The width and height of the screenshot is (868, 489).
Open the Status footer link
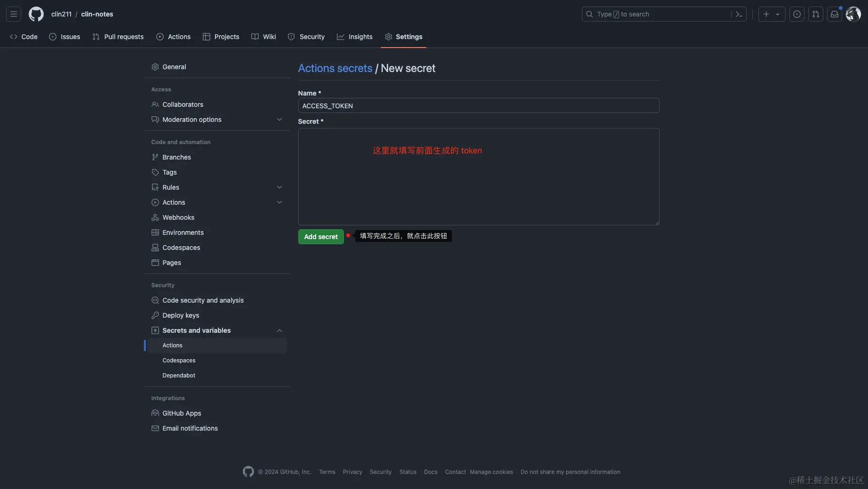tap(408, 472)
